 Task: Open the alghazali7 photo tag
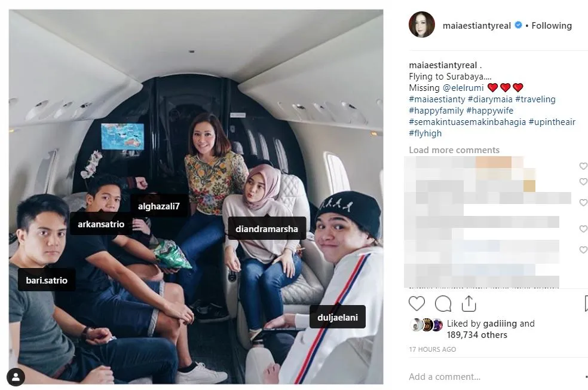coord(159,206)
